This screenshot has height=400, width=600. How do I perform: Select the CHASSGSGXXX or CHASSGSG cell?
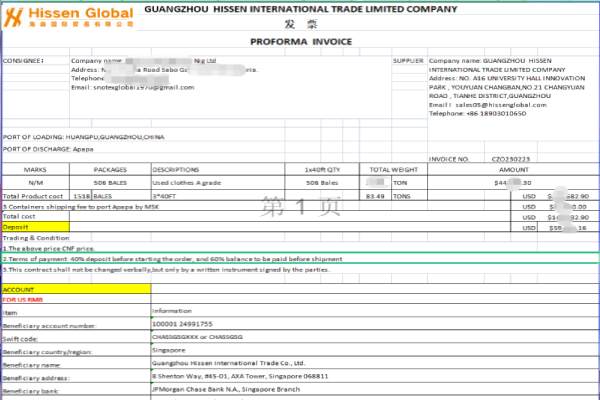[x=197, y=337]
